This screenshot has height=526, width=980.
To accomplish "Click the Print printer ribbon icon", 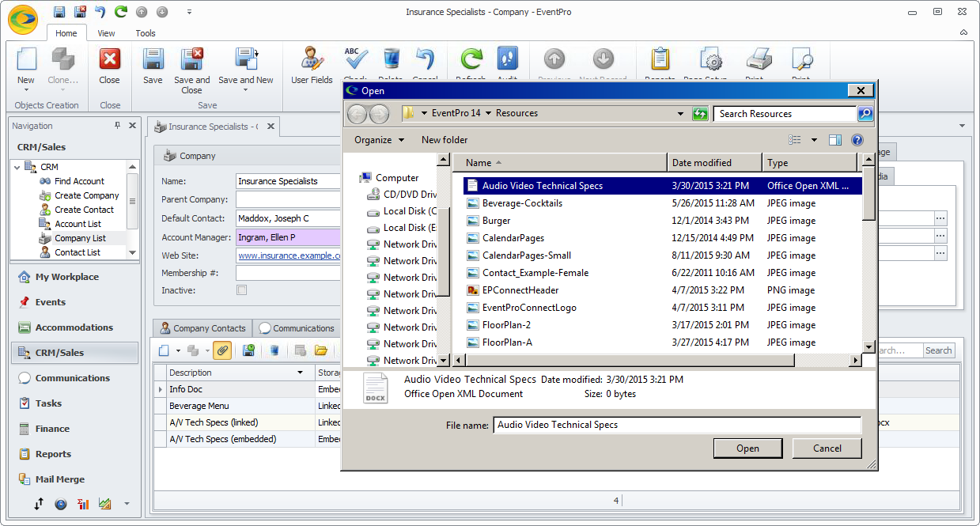I will point(758,59).
